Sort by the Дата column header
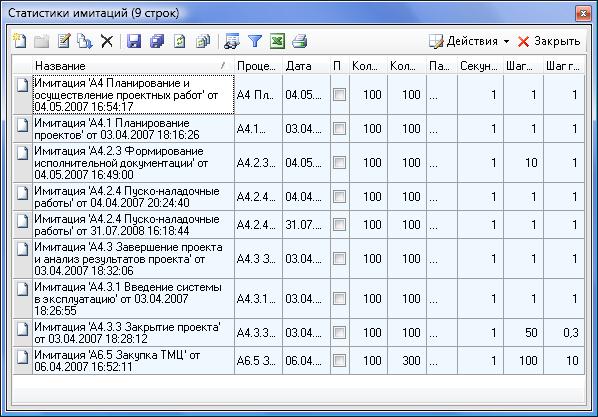The image size is (598, 417). point(306,66)
